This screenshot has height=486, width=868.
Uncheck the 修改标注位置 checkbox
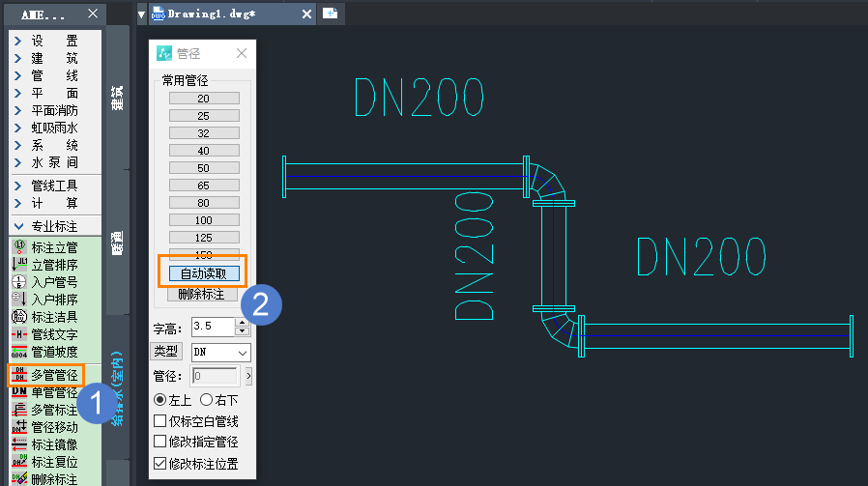160,464
